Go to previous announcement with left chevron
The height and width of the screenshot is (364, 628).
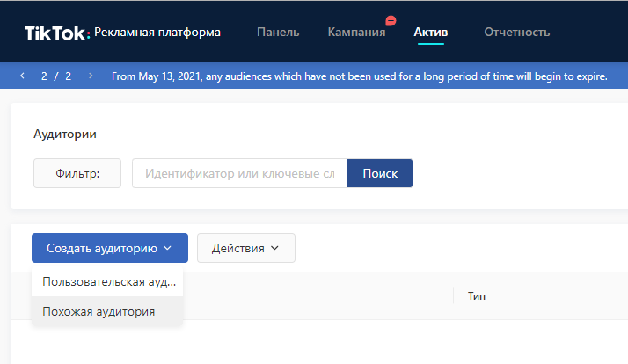click(x=23, y=76)
